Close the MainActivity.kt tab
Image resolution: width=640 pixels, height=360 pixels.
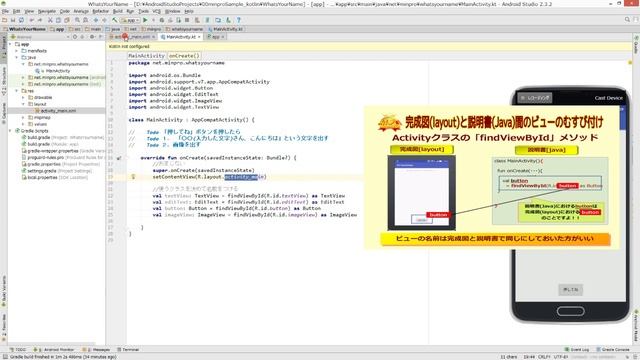[x=199, y=37]
